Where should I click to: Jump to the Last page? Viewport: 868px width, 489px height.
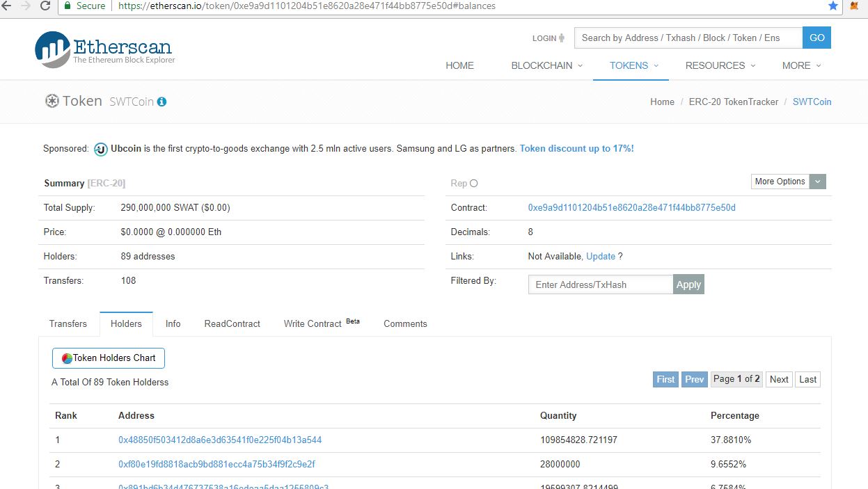[x=807, y=379]
